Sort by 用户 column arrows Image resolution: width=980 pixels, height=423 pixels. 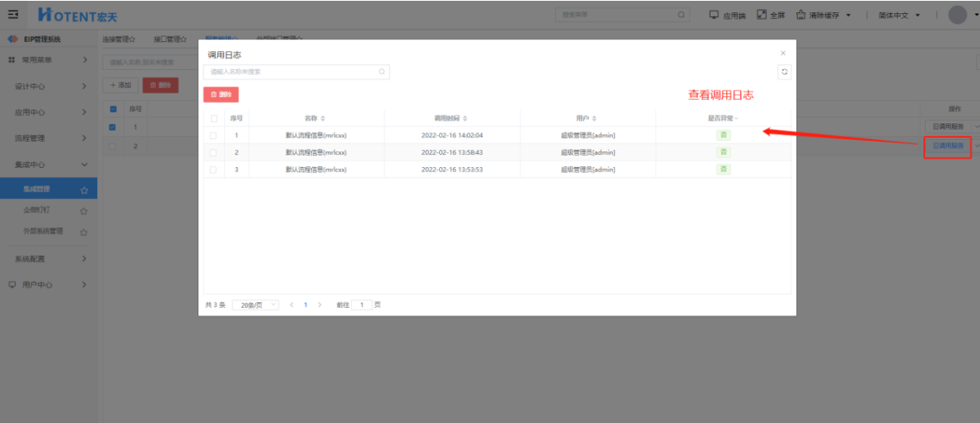[594, 118]
